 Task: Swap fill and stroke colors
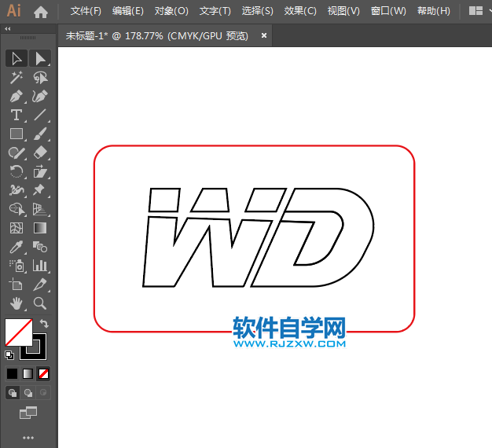coord(45,324)
